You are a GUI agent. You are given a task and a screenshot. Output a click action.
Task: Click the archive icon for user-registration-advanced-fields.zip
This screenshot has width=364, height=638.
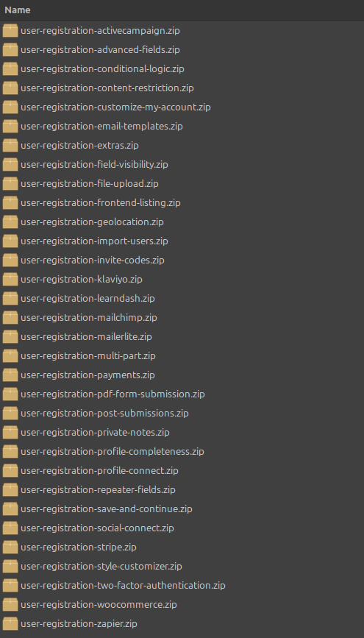pyautogui.click(x=10, y=49)
